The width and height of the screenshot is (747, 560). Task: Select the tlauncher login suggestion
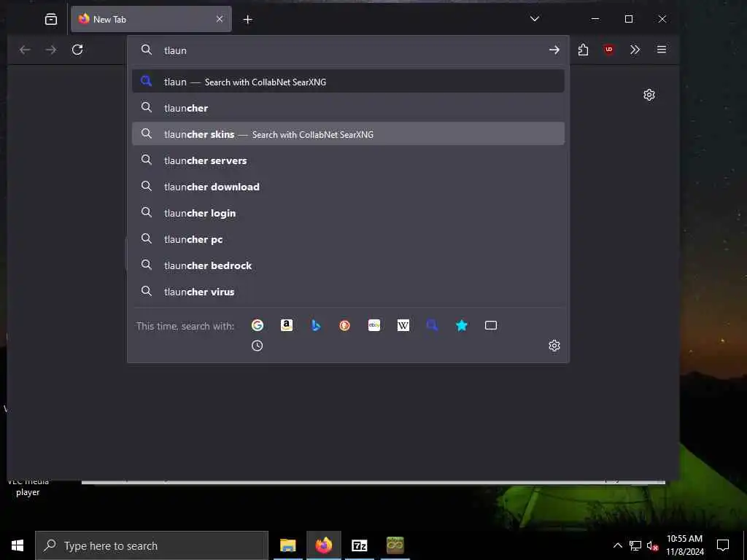click(348, 212)
